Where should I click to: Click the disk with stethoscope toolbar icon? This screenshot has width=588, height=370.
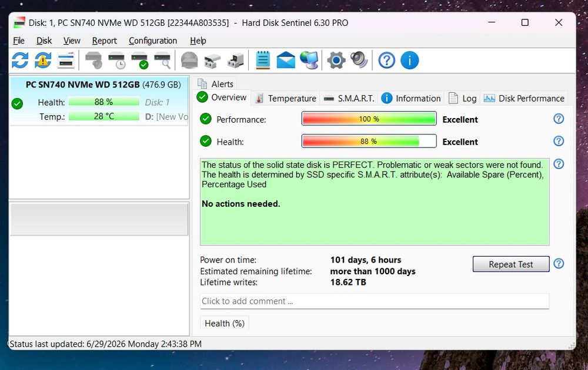pos(93,60)
